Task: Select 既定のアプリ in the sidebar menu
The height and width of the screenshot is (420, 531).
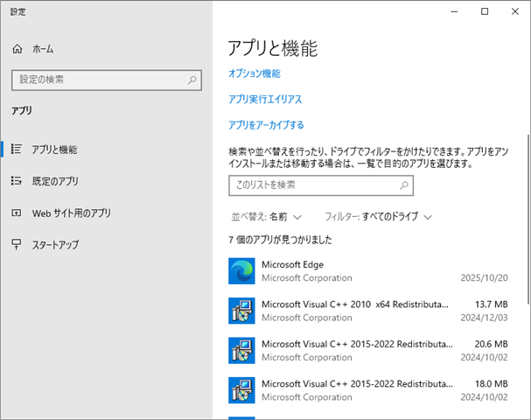Action: pos(55,181)
